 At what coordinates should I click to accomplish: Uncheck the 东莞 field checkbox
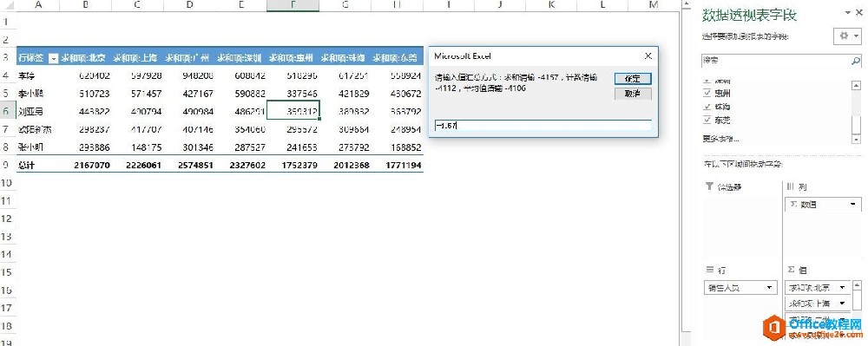(707, 120)
